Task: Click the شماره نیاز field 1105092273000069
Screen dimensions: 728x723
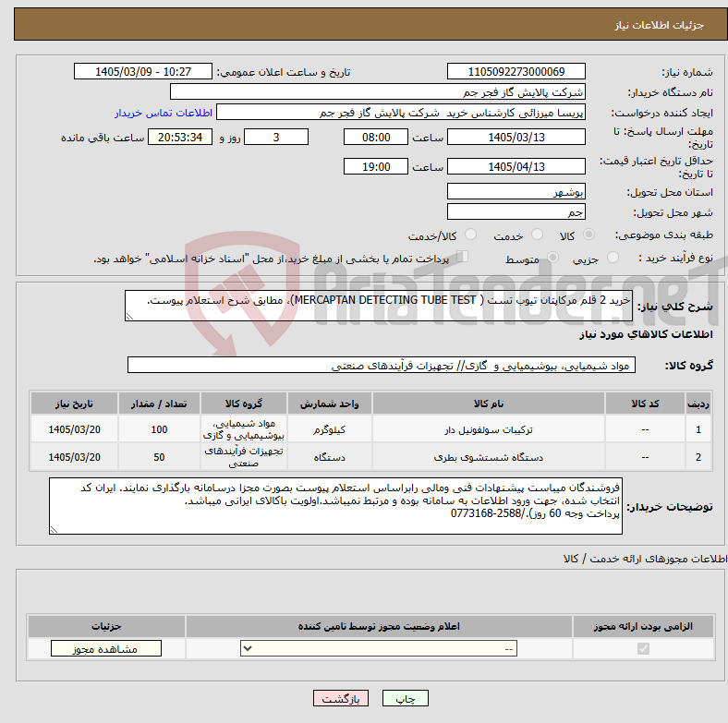Action: pos(516,71)
